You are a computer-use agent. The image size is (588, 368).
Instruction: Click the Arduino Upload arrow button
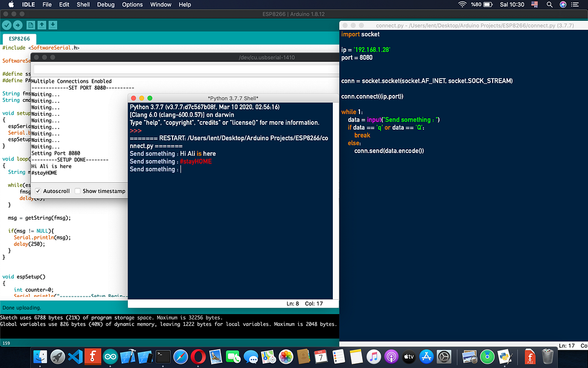pos(18,25)
